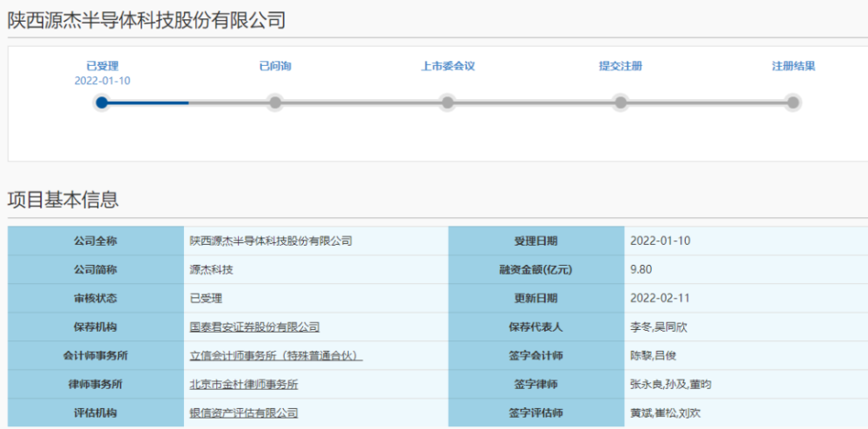Click the 律师事务所 header cell
This screenshot has width=868, height=429.
click(95, 384)
